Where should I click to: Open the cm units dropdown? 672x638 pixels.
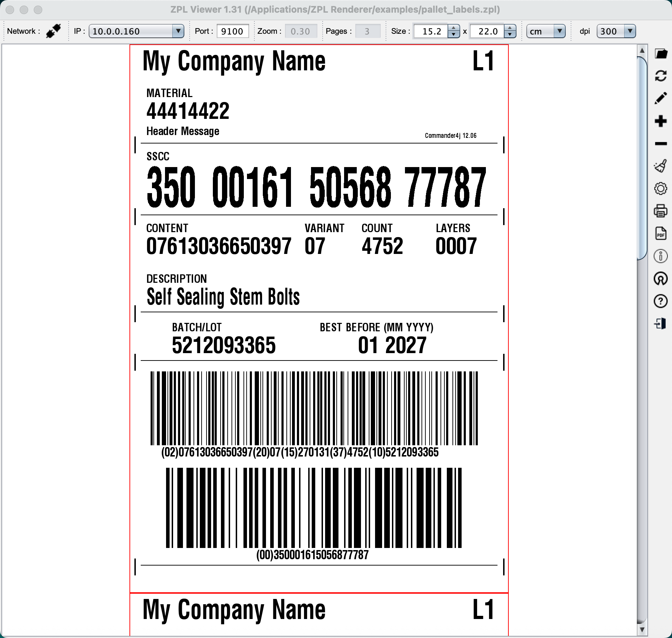coord(559,31)
